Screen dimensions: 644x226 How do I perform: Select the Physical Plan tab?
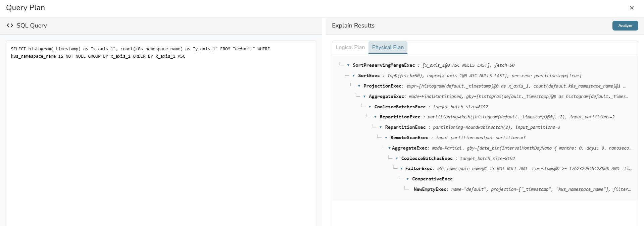point(388,47)
